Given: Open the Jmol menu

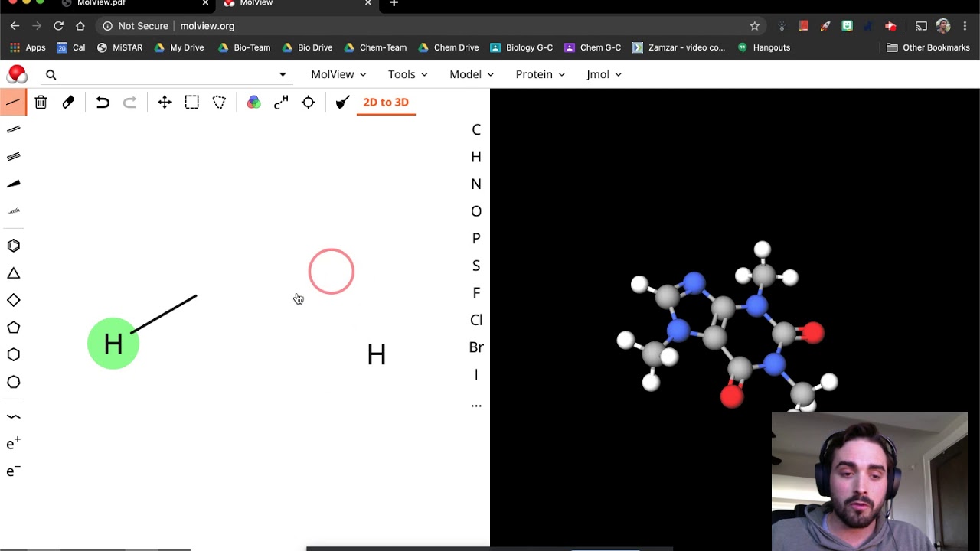Looking at the screenshot, I should (604, 74).
